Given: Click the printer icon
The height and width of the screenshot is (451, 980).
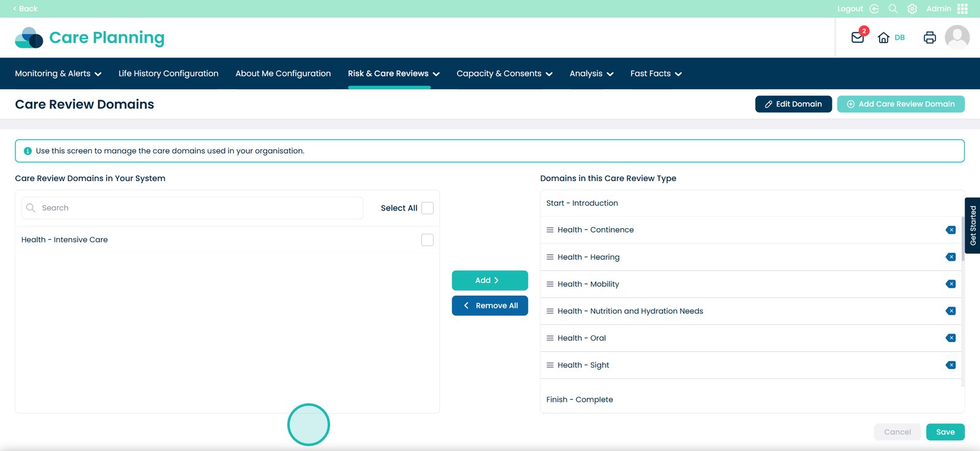Looking at the screenshot, I should point(929,37).
